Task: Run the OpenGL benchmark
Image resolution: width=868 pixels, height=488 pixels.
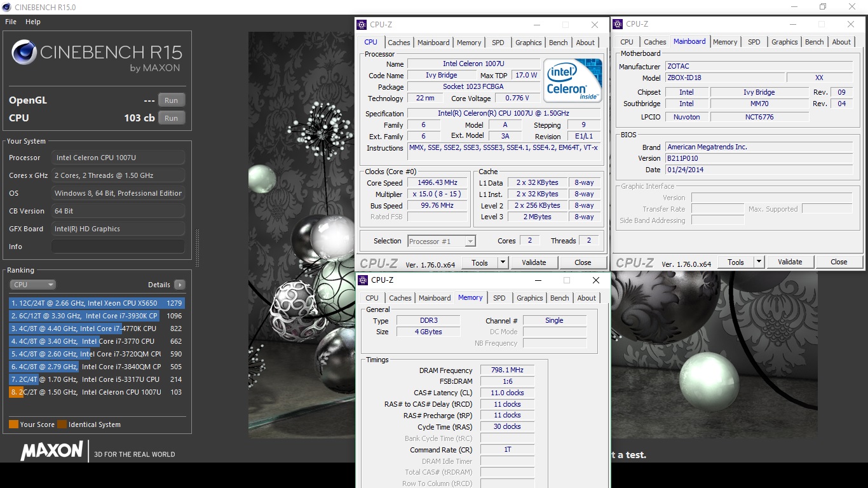Action: 172,100
